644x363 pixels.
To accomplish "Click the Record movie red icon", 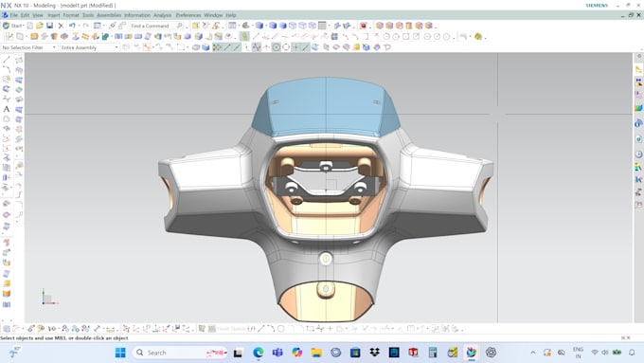I will pos(363,26).
